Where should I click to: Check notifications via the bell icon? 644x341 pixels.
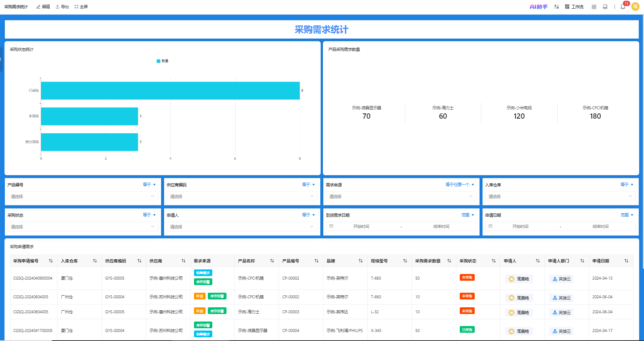pos(622,7)
